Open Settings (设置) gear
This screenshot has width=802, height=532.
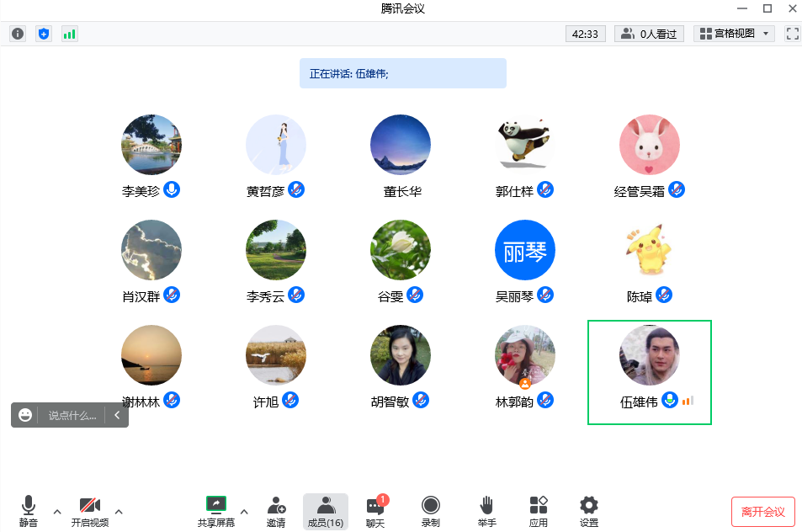coord(589,511)
